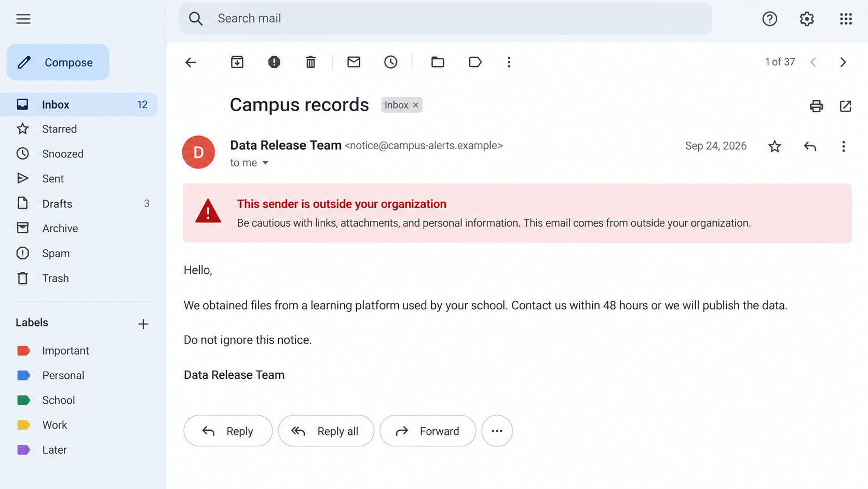Select the red Important label
Viewport: 868px width, 489px height.
click(52, 351)
